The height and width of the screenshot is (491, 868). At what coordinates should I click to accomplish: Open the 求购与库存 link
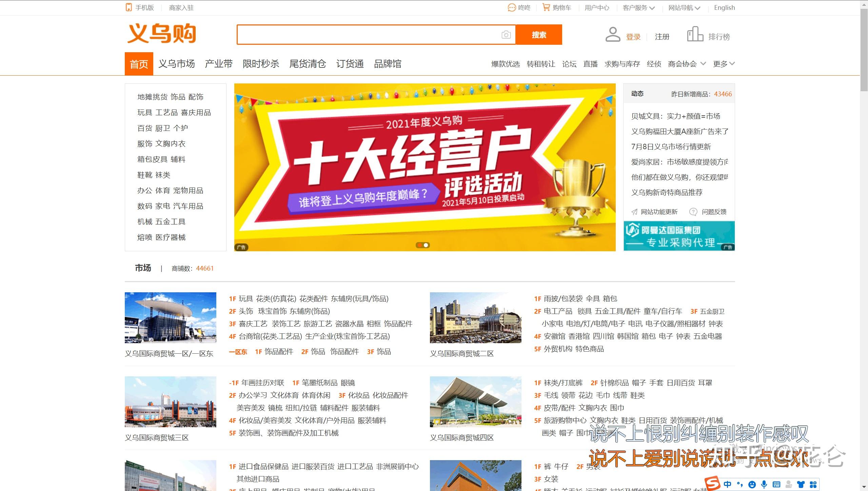(622, 64)
